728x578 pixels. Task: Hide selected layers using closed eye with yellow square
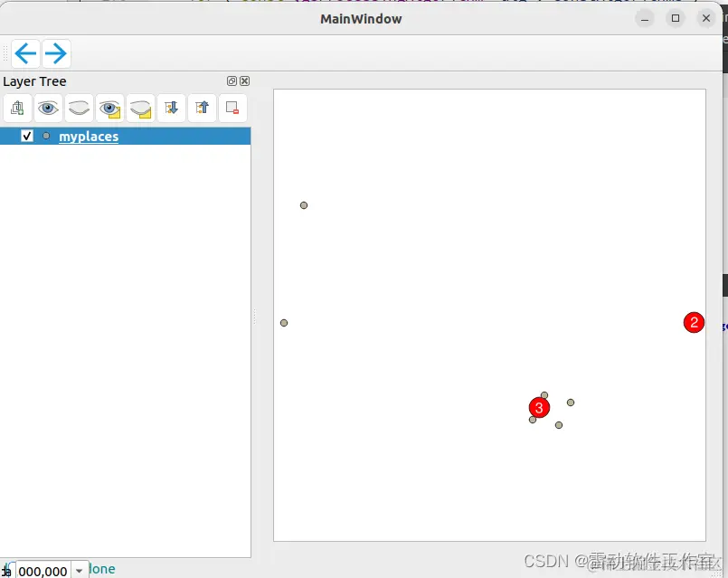140,108
